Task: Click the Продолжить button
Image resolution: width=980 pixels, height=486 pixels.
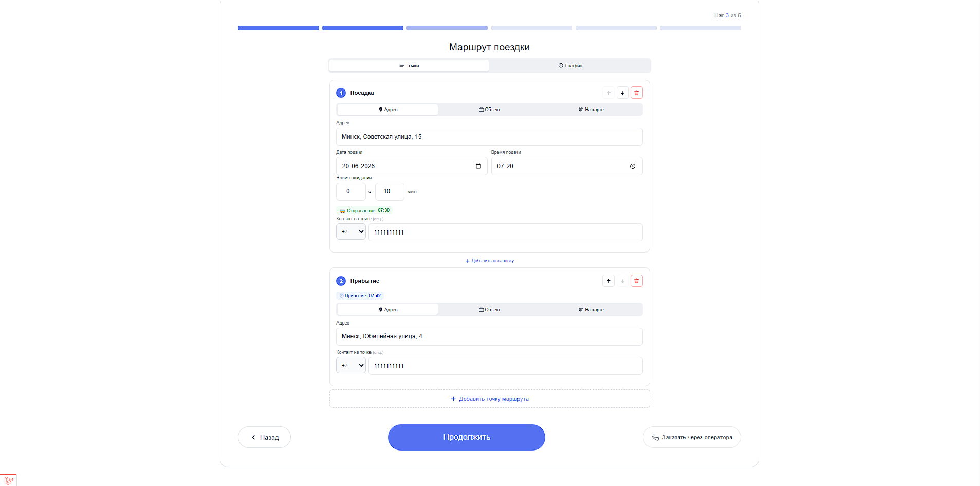Action: pyautogui.click(x=466, y=437)
